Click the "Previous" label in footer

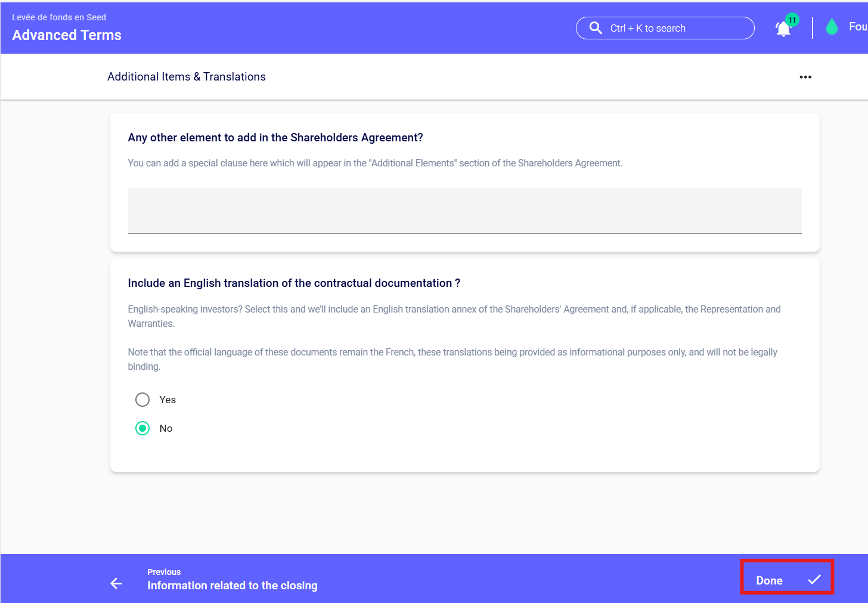(164, 572)
